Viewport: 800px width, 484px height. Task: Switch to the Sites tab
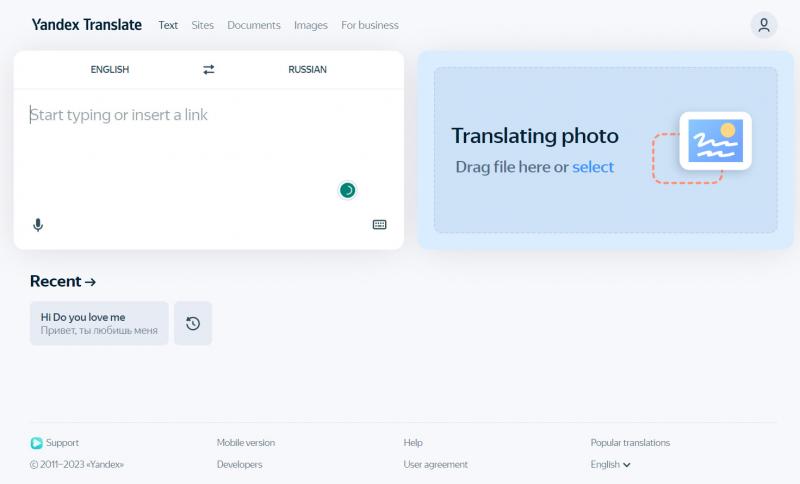(x=203, y=25)
